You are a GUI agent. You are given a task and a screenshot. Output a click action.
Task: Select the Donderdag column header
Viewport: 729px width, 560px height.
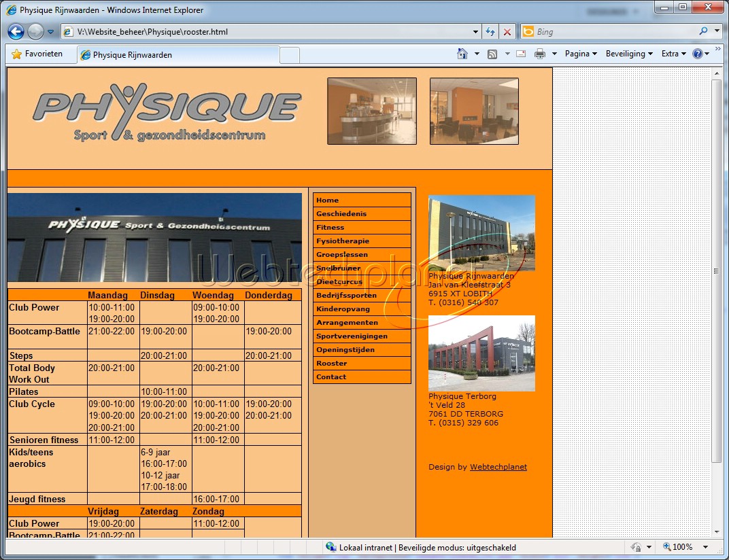269,295
